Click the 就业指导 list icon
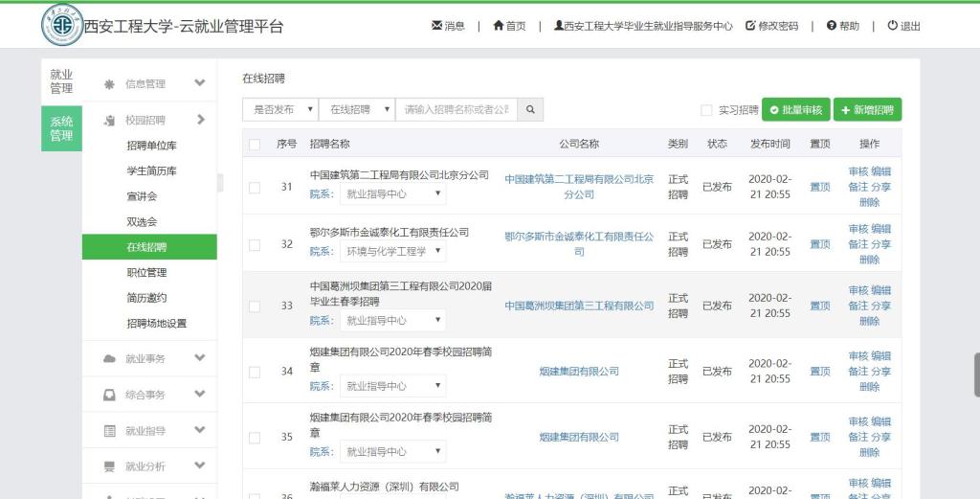980x499 pixels. click(109, 431)
